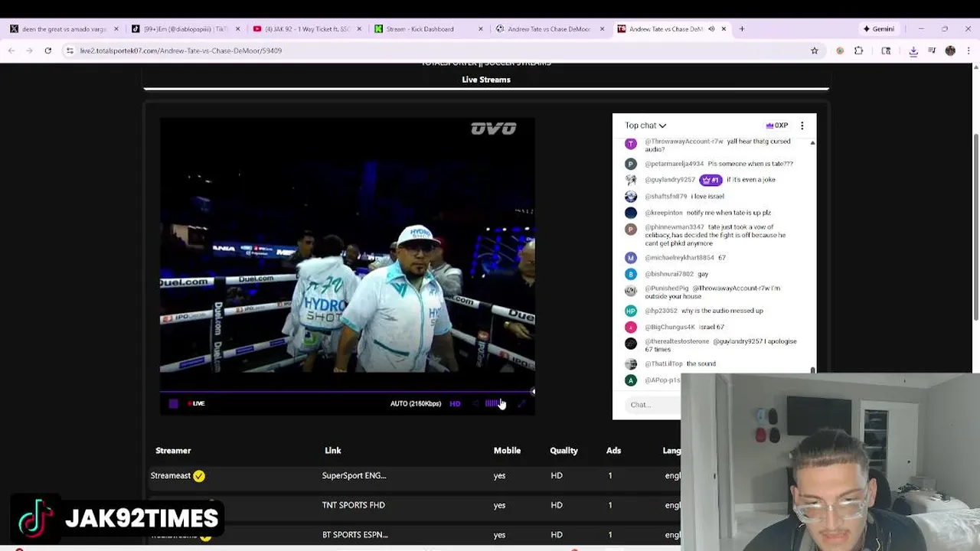Viewport: 980px width, 551px height.
Task: Close the active Andrew Tate vs Chase tab
Action: pyautogui.click(x=724, y=29)
